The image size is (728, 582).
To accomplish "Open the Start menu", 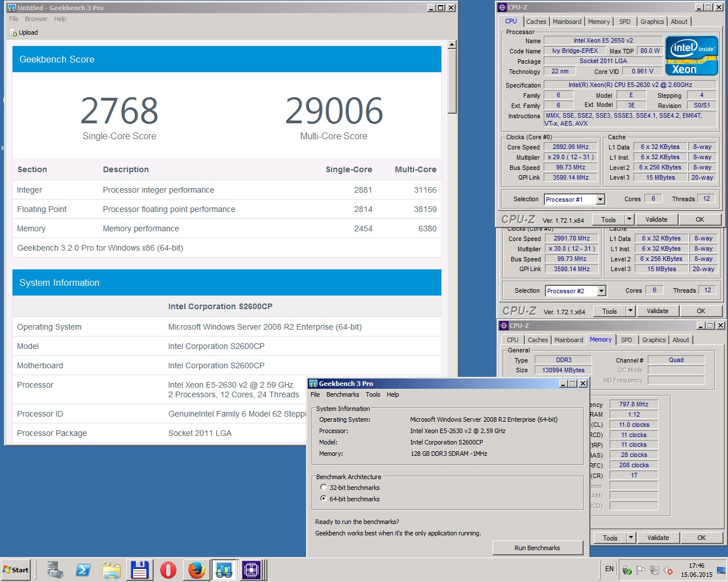I will click(x=16, y=569).
